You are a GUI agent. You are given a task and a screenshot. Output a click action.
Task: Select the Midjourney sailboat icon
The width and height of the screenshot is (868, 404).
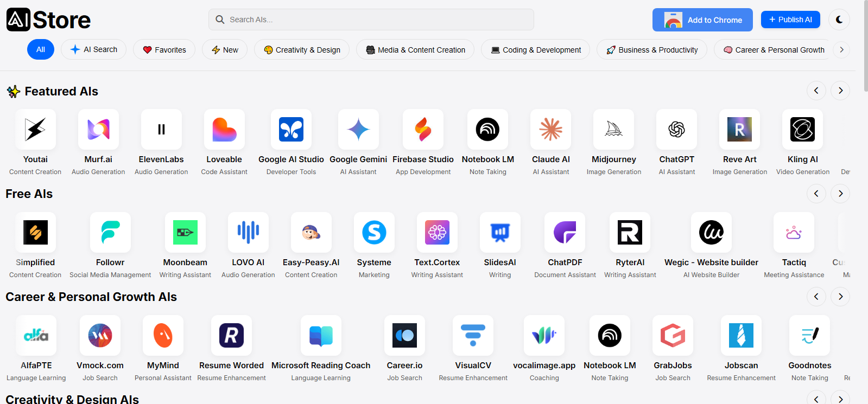point(613,129)
